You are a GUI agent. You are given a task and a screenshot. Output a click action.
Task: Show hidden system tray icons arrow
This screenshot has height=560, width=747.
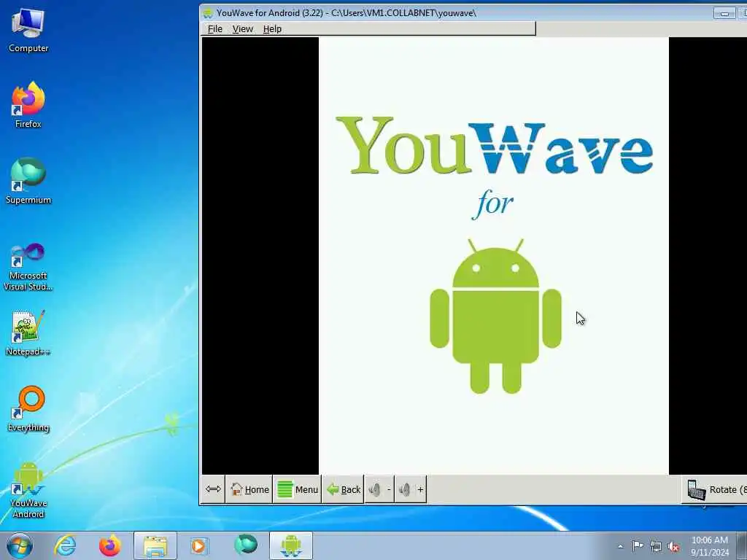[620, 547]
